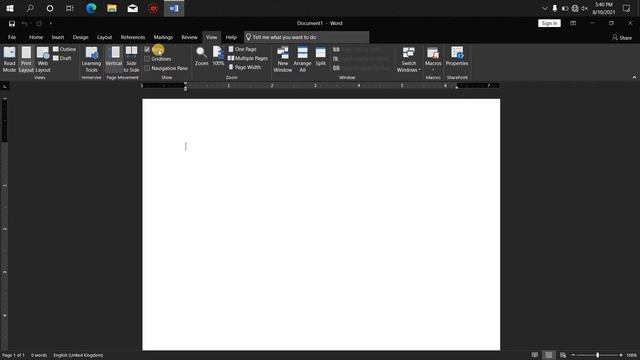Launch Microsoft Edge from taskbar
Viewport: 640px width, 360px height.
tap(91, 8)
